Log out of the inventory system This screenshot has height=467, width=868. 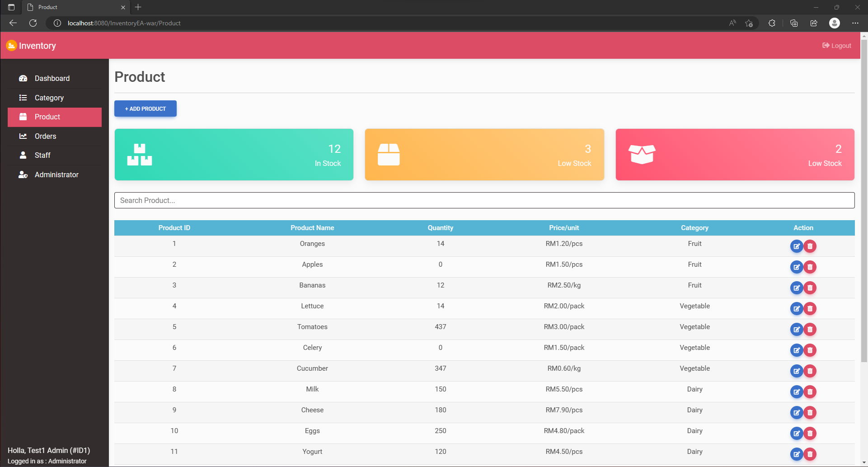click(x=837, y=46)
